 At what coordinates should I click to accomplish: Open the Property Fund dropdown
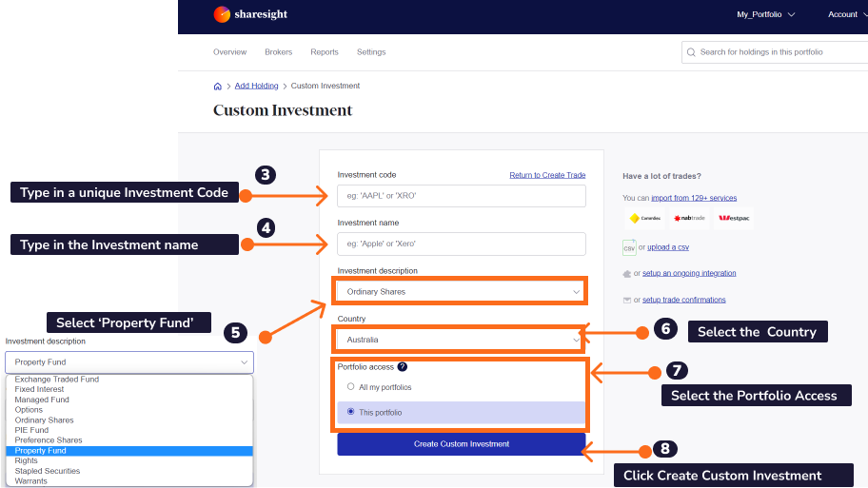(129, 362)
